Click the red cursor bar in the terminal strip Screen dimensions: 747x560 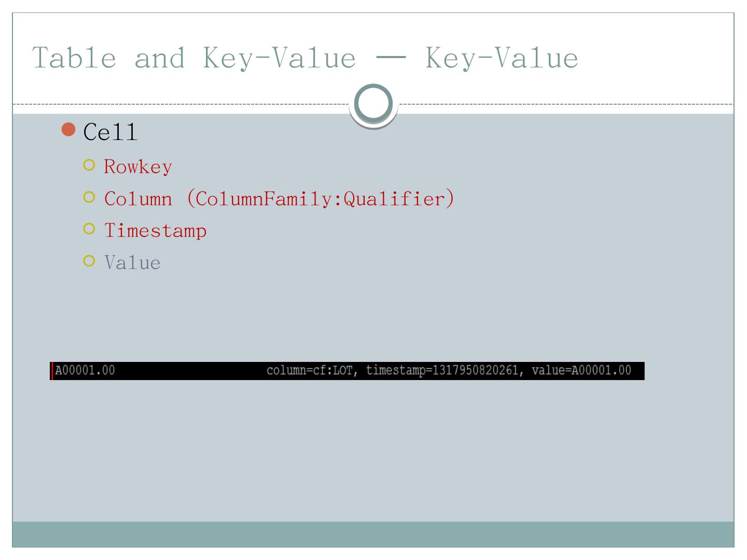pos(52,371)
